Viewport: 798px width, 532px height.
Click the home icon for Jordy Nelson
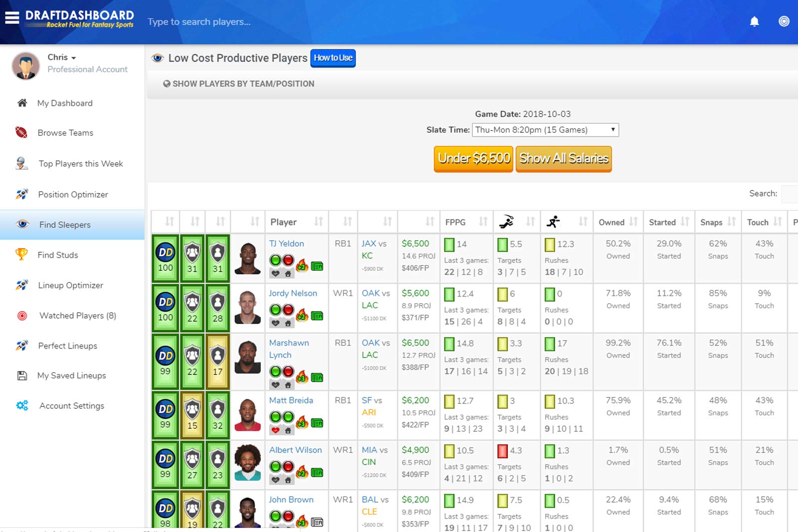tap(288, 323)
